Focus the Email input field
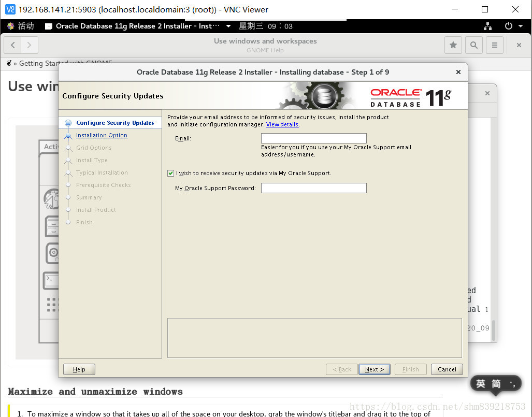 pos(314,138)
